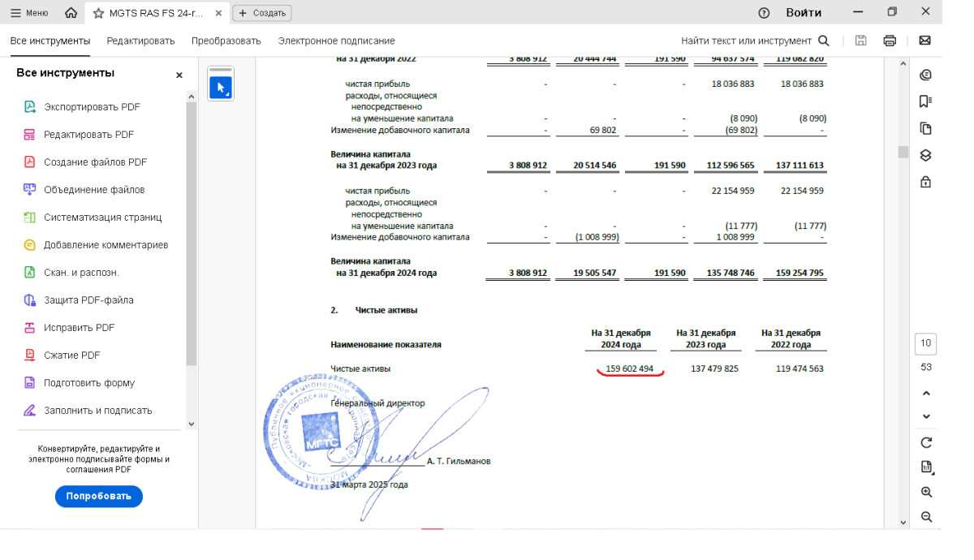Click the Попробовать button
The width and height of the screenshot is (974, 560).
(x=99, y=496)
